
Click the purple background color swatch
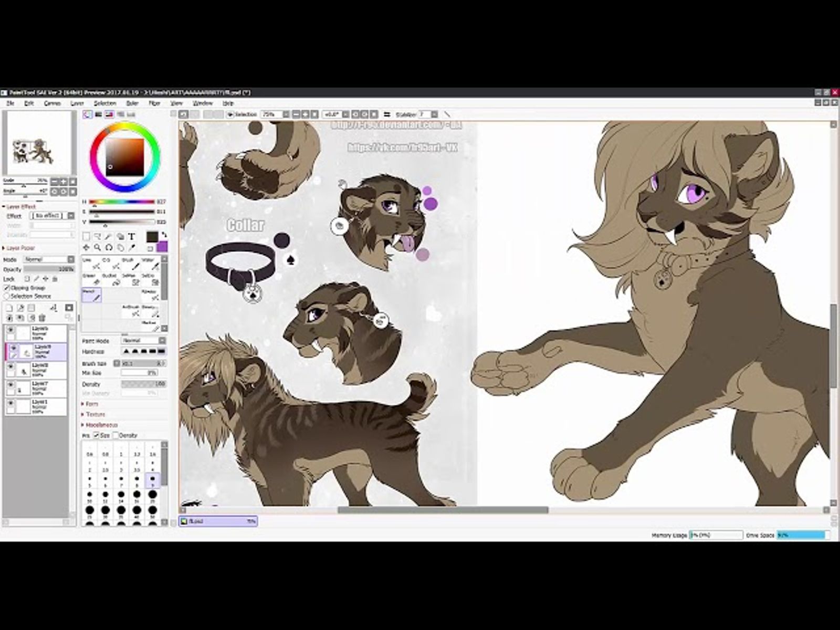[162, 247]
